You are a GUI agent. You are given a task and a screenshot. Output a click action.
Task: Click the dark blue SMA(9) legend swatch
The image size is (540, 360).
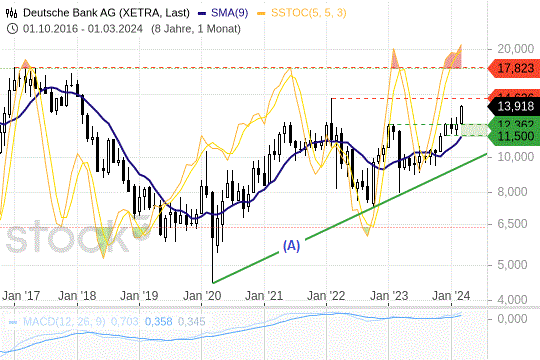click(202, 14)
